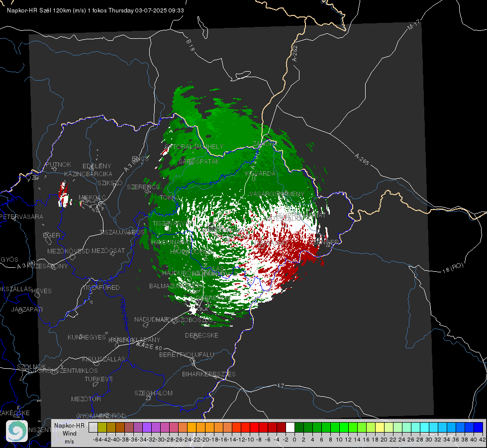The width and height of the screenshot is (487, 448).
Task: Click the EGER city label
Action: coord(51,235)
